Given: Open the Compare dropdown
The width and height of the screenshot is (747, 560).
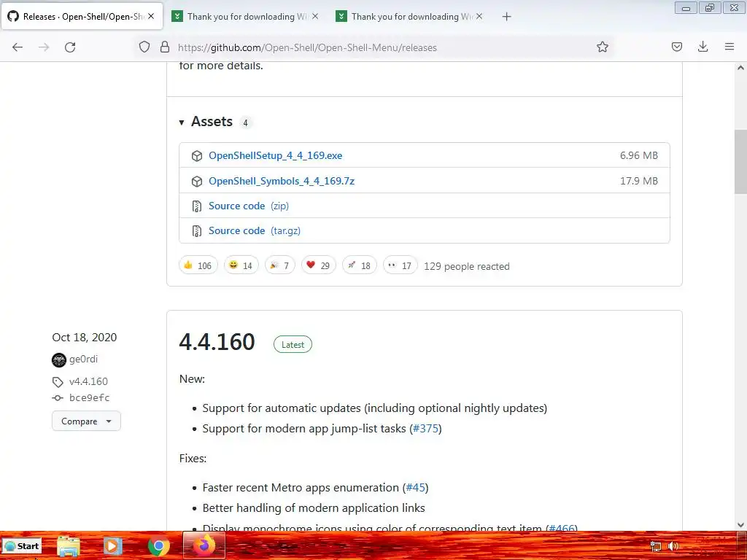Looking at the screenshot, I should 86,421.
